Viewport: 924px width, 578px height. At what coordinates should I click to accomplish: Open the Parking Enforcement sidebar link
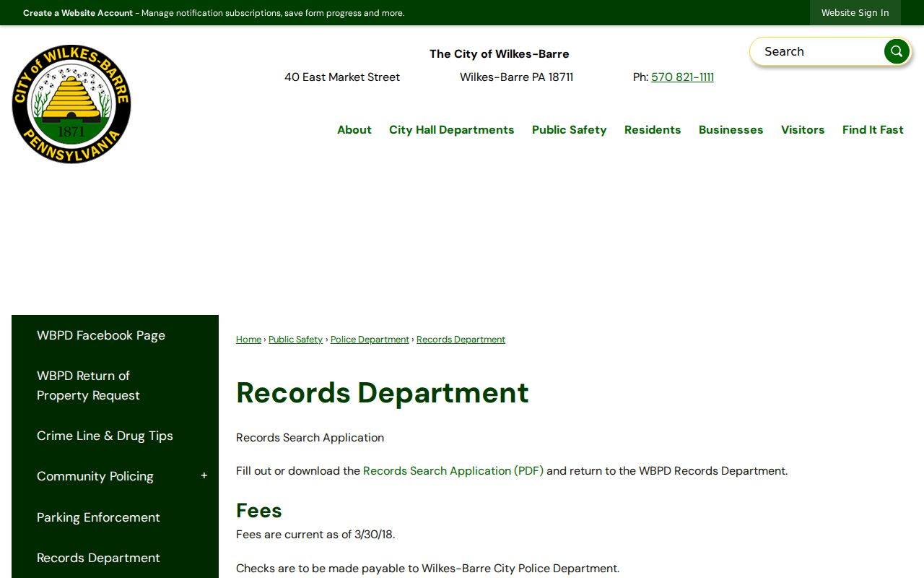point(98,517)
